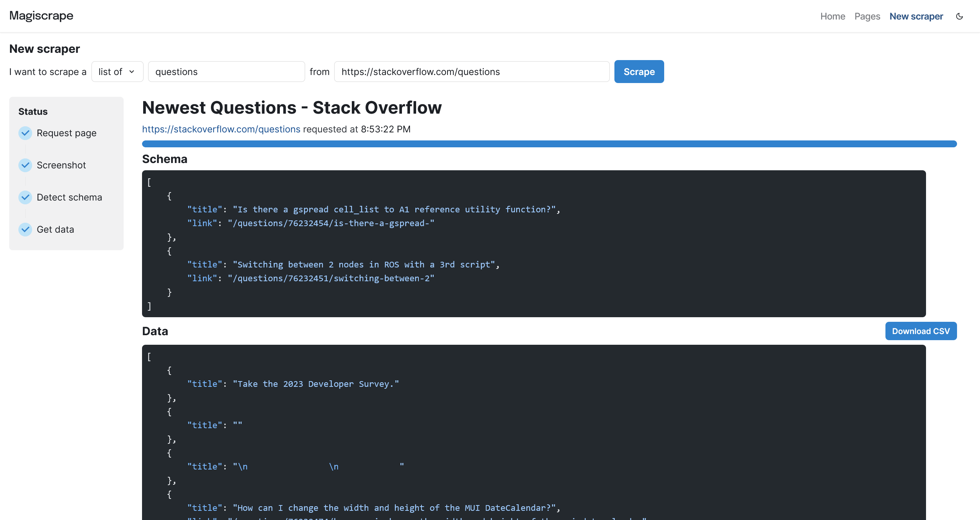Click the Get data checkmark icon

[25, 230]
